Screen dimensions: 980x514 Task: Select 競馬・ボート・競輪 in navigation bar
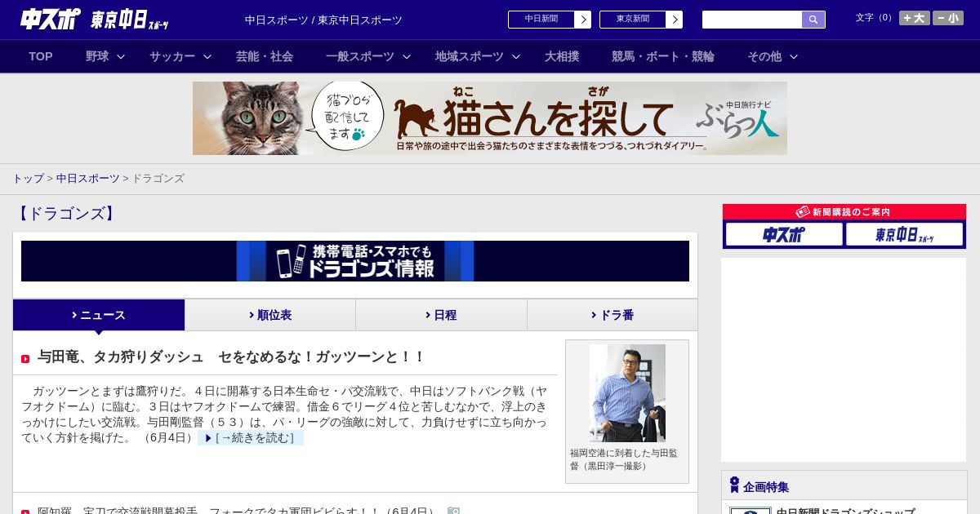663,56
